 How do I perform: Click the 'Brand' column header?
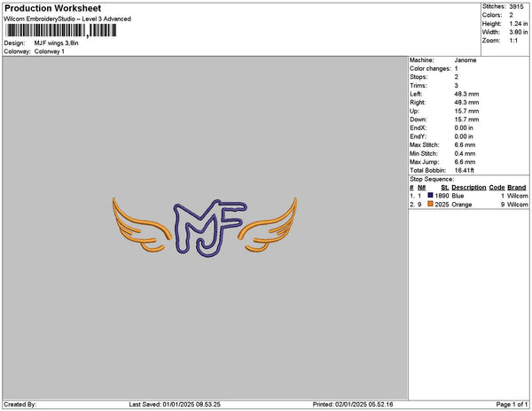point(516,188)
